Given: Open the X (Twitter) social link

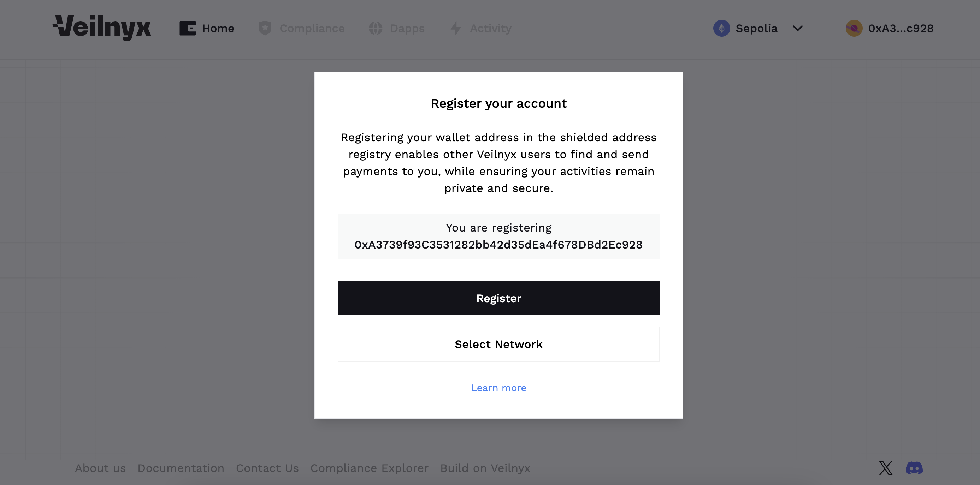Looking at the screenshot, I should pyautogui.click(x=885, y=468).
